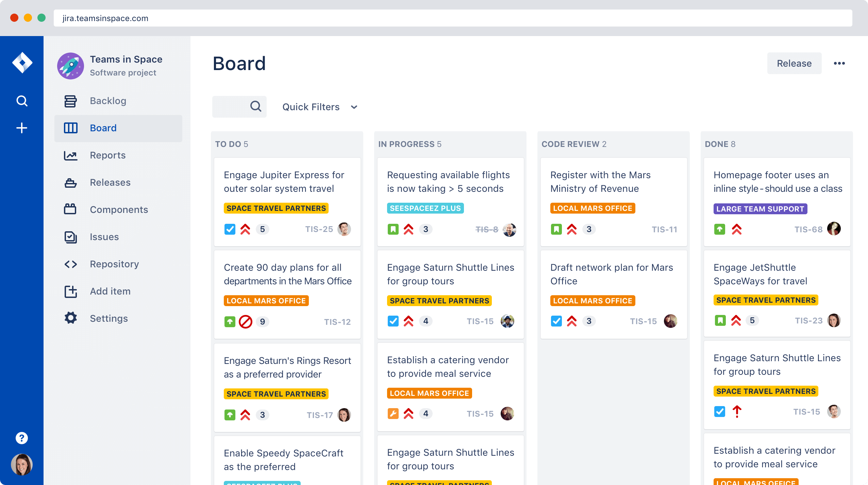Open the Repository section

(x=114, y=263)
